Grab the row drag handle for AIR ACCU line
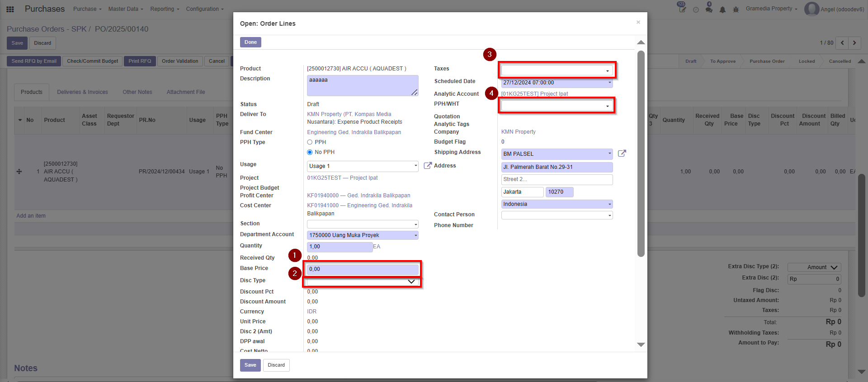The width and height of the screenshot is (868, 382). pos(19,172)
